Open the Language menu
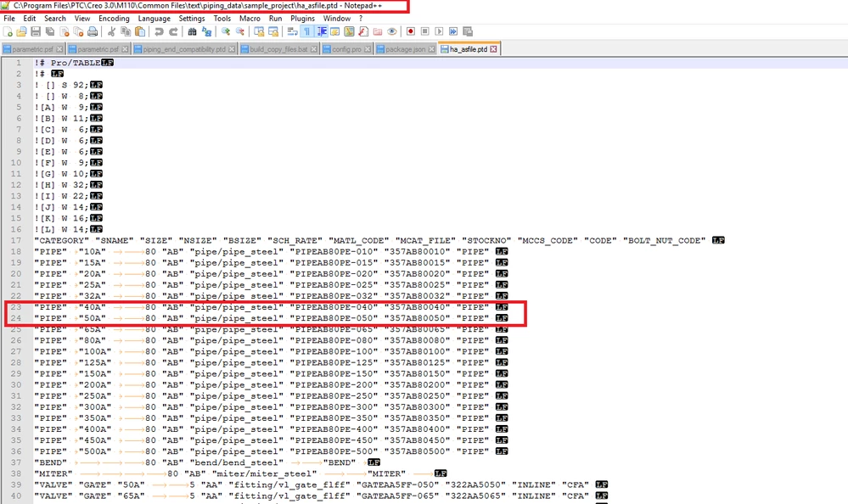The image size is (848, 504). tap(154, 19)
